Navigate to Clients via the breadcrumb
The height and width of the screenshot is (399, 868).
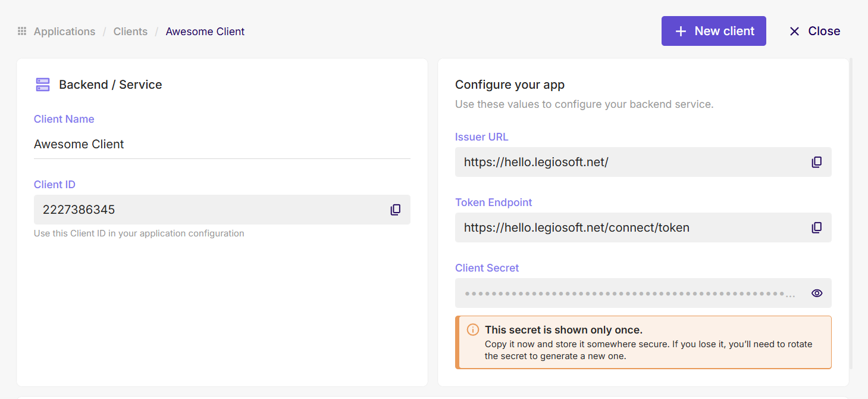(x=130, y=31)
